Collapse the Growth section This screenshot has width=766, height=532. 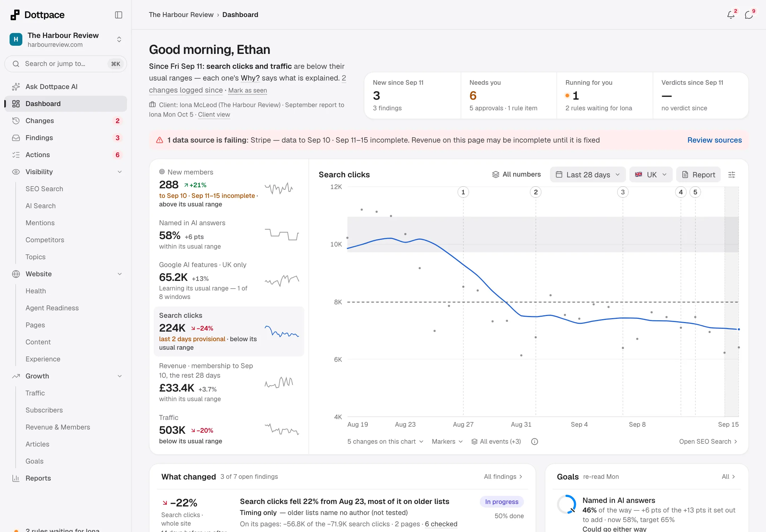point(120,376)
